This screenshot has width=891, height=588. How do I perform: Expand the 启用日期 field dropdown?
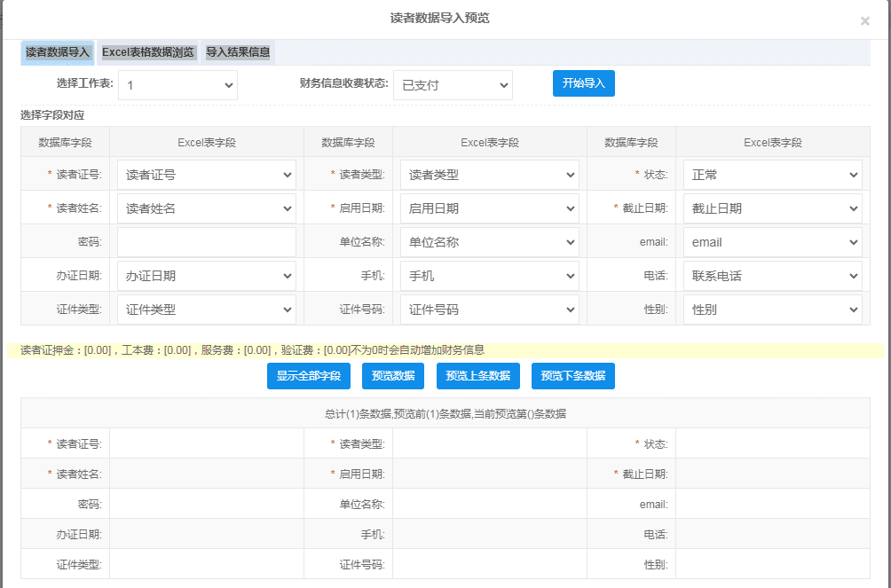tap(490, 208)
